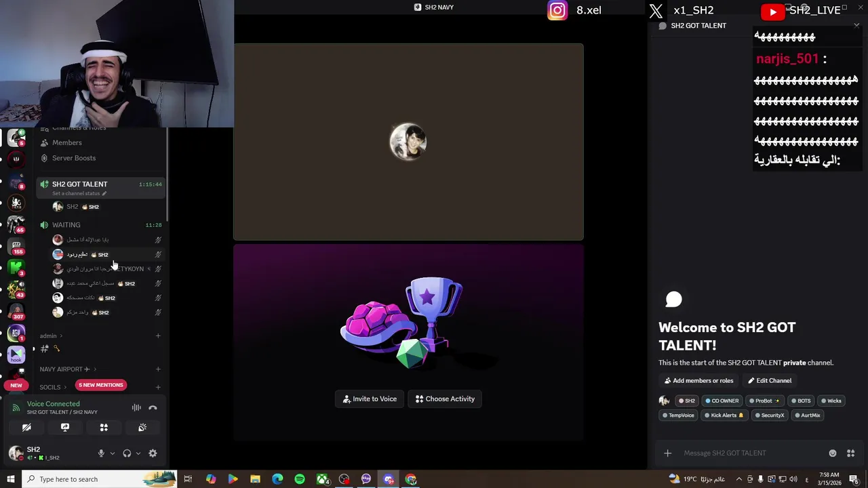Mute the microphone

click(x=101, y=453)
